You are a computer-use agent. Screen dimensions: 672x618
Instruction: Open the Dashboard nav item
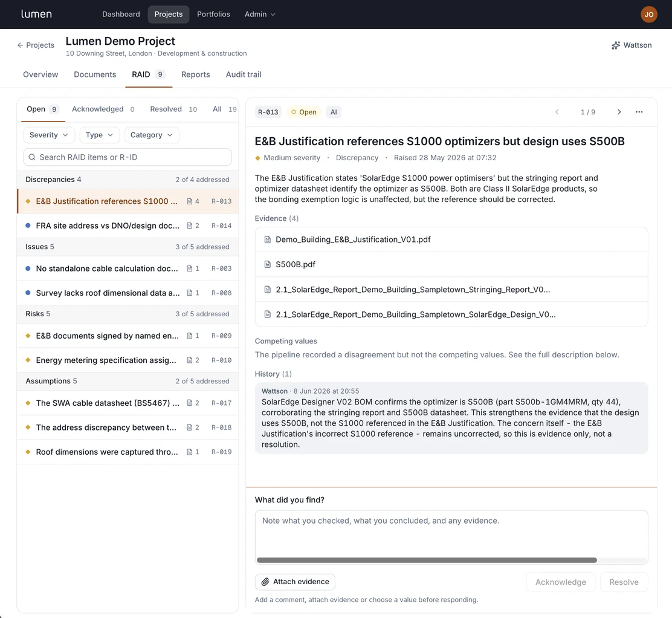(x=121, y=14)
